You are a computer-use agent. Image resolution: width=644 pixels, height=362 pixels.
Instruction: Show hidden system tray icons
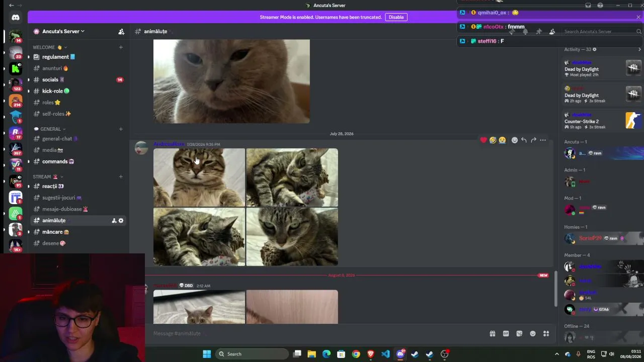pos(556,354)
